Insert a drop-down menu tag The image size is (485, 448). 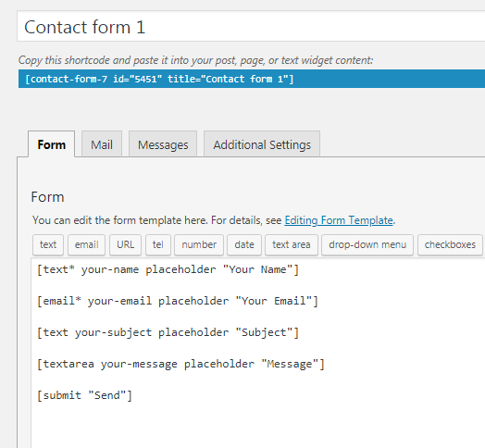367,244
